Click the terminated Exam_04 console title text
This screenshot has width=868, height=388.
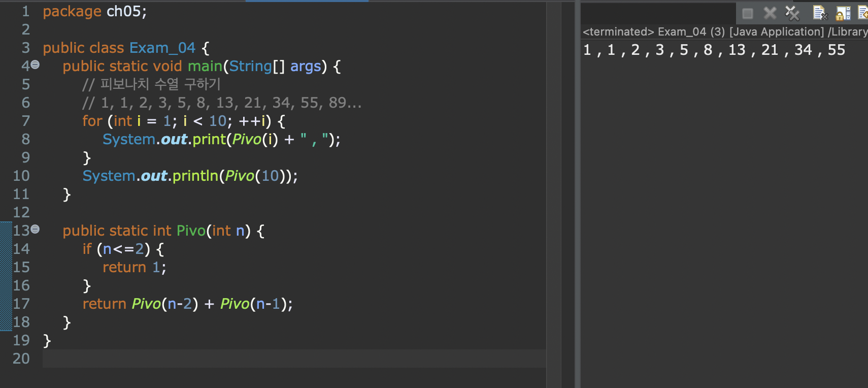click(725, 31)
